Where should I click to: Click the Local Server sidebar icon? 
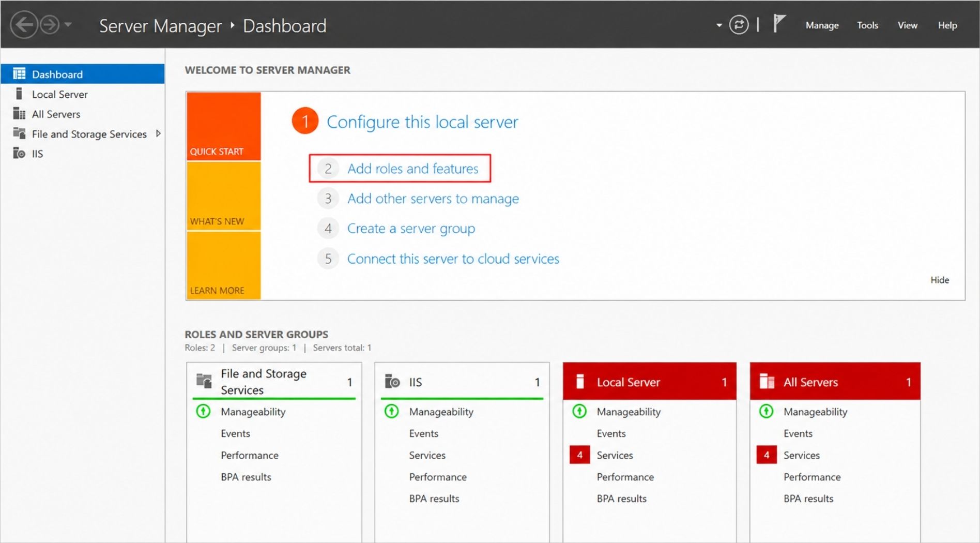tap(19, 94)
